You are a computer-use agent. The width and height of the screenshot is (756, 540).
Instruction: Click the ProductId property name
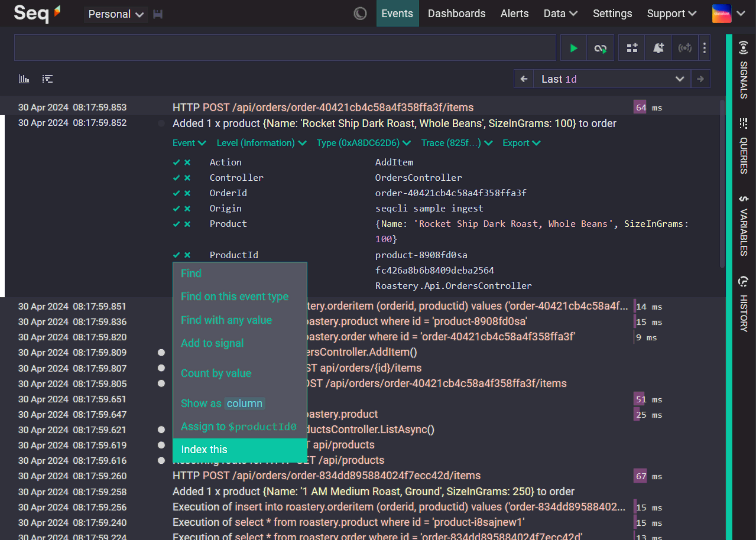pos(233,255)
